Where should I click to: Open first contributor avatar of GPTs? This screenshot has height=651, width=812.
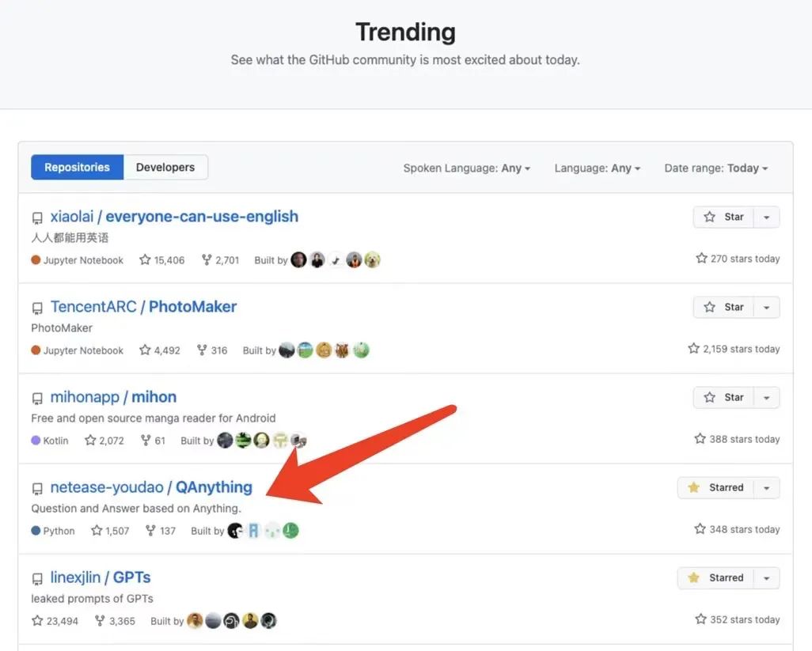point(195,620)
